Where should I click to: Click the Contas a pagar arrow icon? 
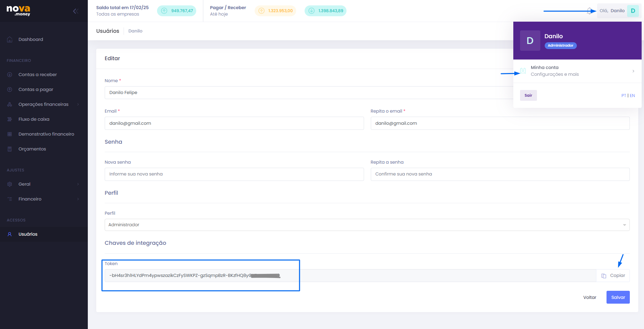10,90
